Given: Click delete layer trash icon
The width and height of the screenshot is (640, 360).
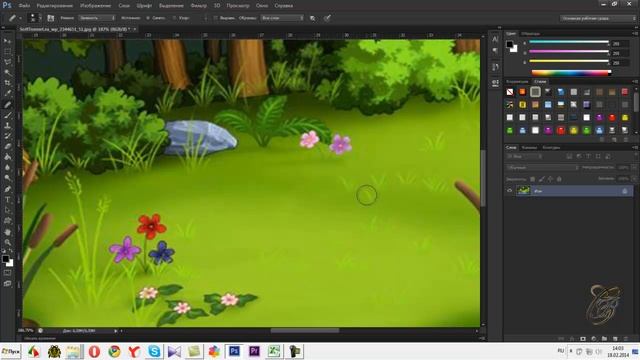Looking at the screenshot, I should click(625, 339).
